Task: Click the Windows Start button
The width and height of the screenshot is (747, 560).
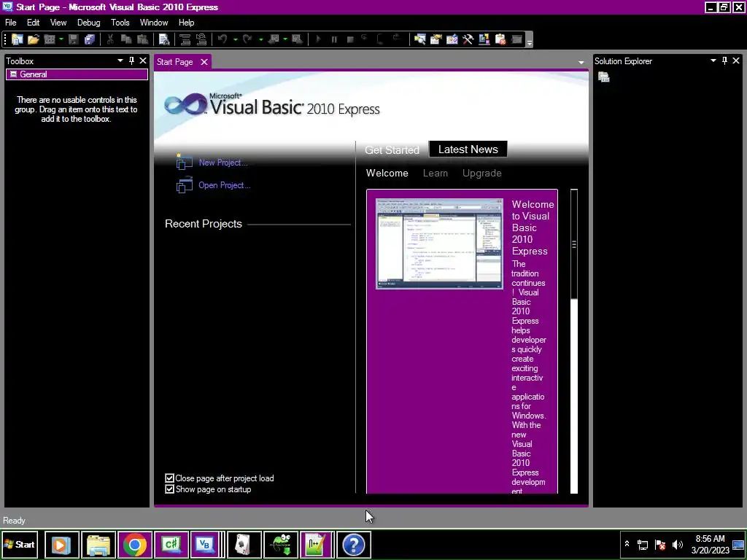Action: coord(20,544)
